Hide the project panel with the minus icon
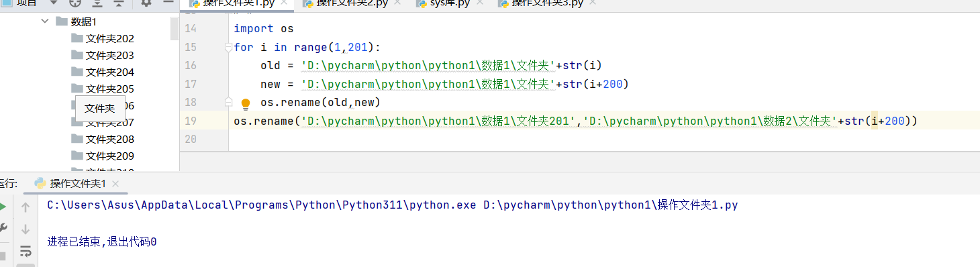The image size is (980, 267). (168, 3)
